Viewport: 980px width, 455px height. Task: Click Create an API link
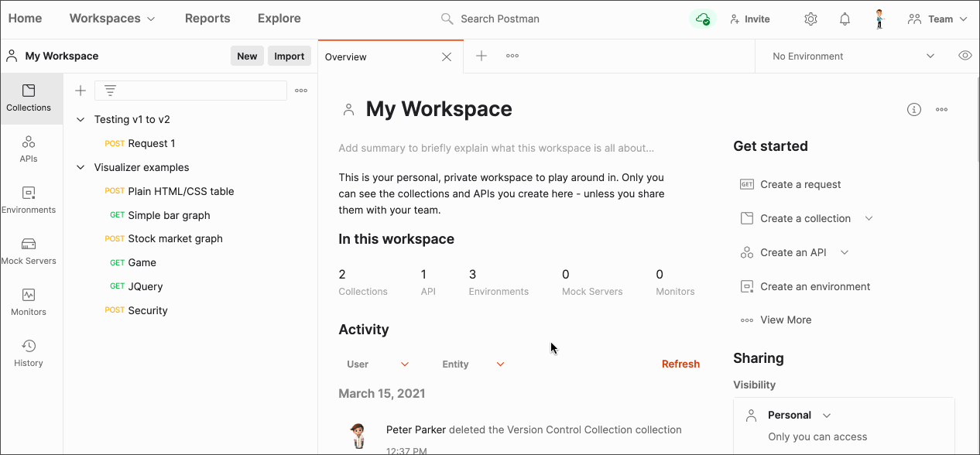click(x=793, y=252)
